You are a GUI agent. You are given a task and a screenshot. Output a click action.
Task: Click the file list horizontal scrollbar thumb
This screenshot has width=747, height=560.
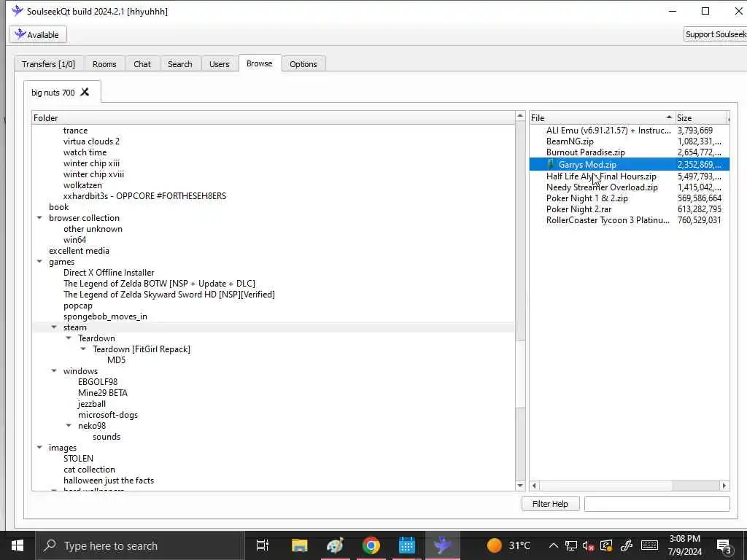606,486
